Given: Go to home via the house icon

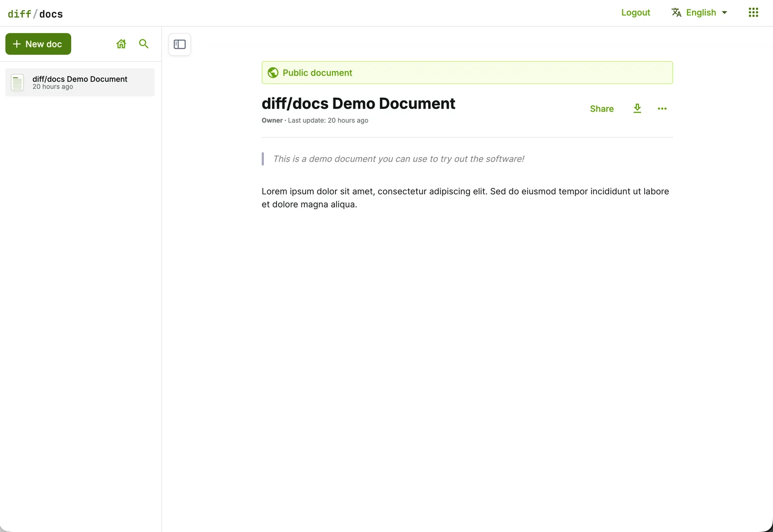Looking at the screenshot, I should [x=121, y=44].
